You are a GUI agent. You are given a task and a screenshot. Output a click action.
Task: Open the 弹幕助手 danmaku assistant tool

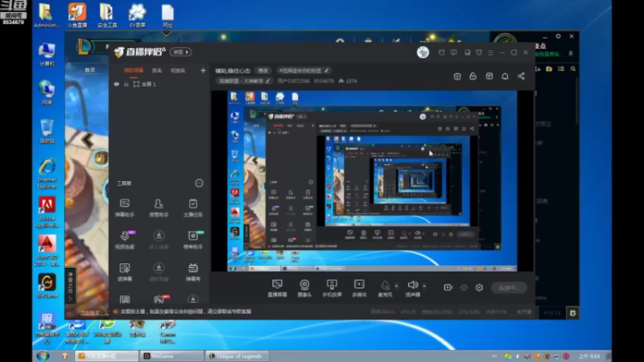125,208
